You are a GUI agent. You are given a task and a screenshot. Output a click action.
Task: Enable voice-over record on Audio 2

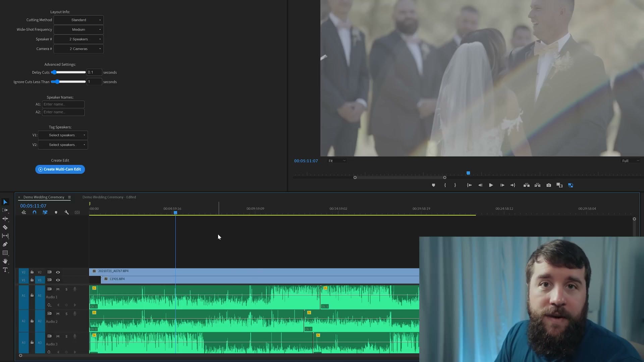coord(75,314)
